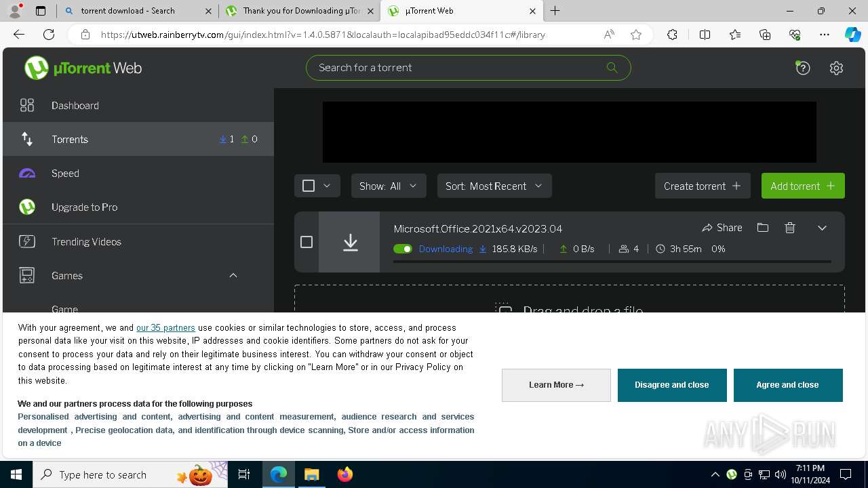Viewport: 868px width, 488px height.
Task: Go back in browser
Action: [x=19, y=35]
